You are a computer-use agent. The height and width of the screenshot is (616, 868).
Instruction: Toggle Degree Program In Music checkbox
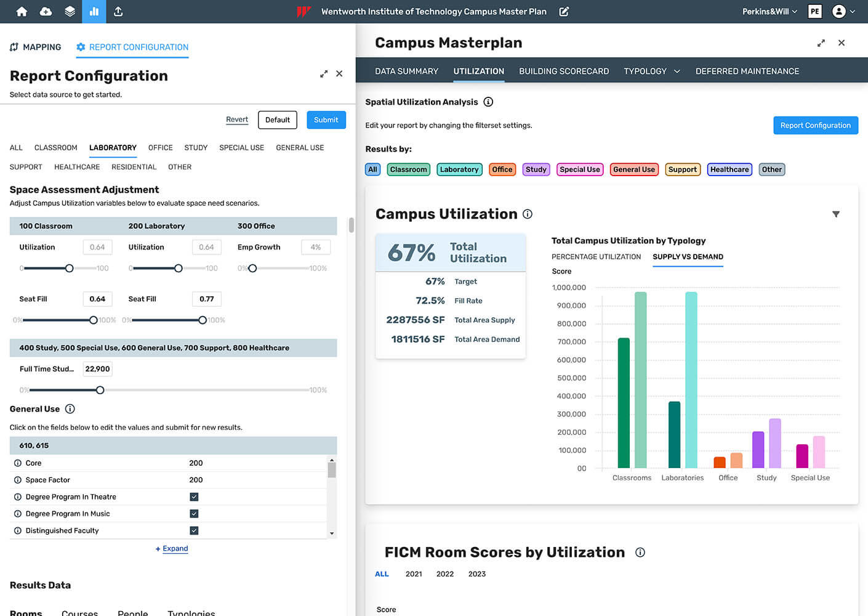tap(194, 514)
